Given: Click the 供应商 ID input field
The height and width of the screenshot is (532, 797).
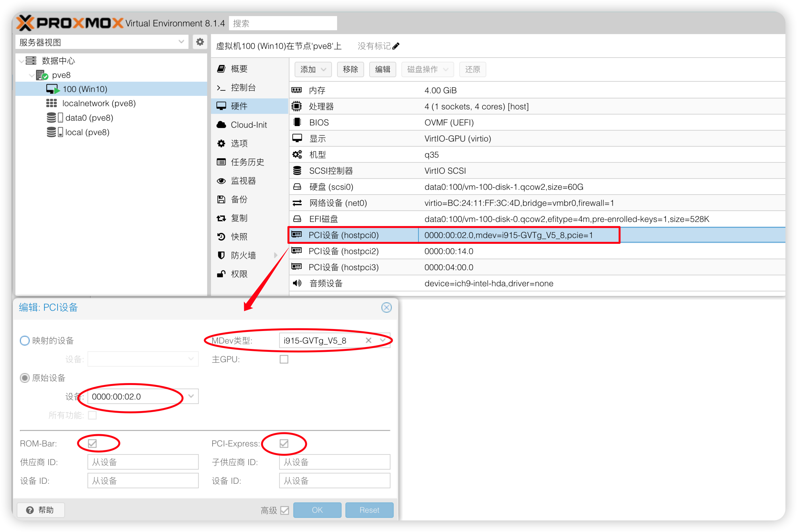Looking at the screenshot, I should point(143,462).
